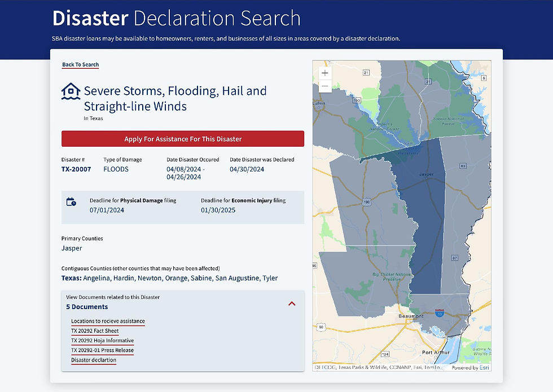Click the Back To Search link

click(x=80, y=64)
